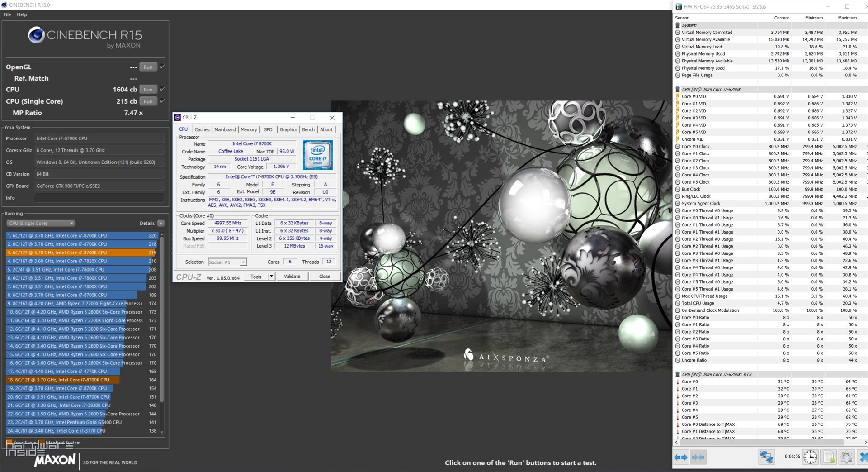Click the HWiNFO clock reset timer icon
This screenshot has height=472, width=868.
pos(810,457)
